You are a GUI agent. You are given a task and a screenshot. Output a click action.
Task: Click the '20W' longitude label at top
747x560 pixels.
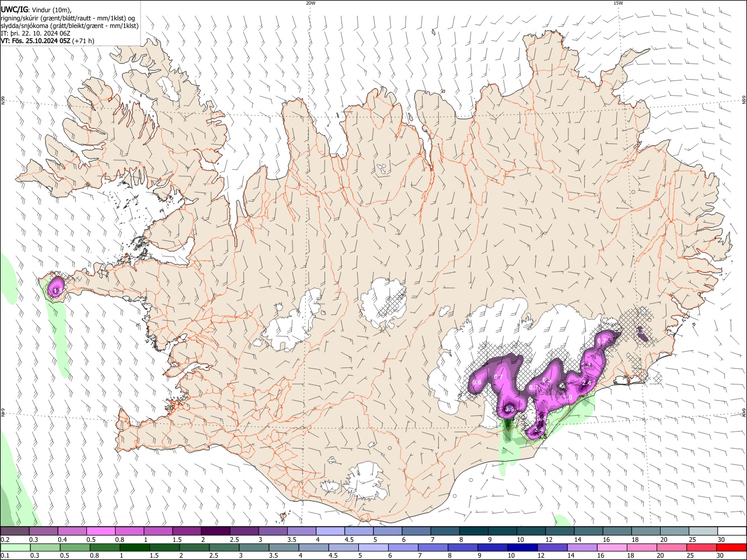[310, 3]
